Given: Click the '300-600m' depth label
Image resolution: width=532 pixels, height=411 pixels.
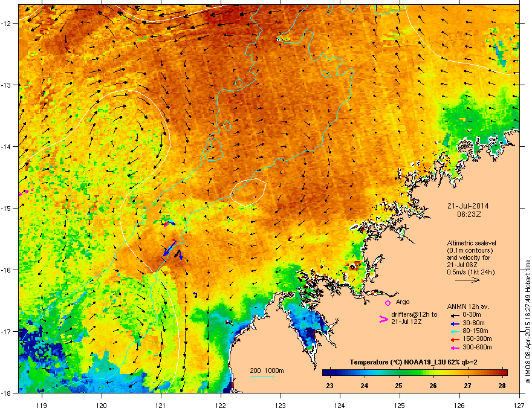Looking at the screenshot, I should [x=477, y=347].
